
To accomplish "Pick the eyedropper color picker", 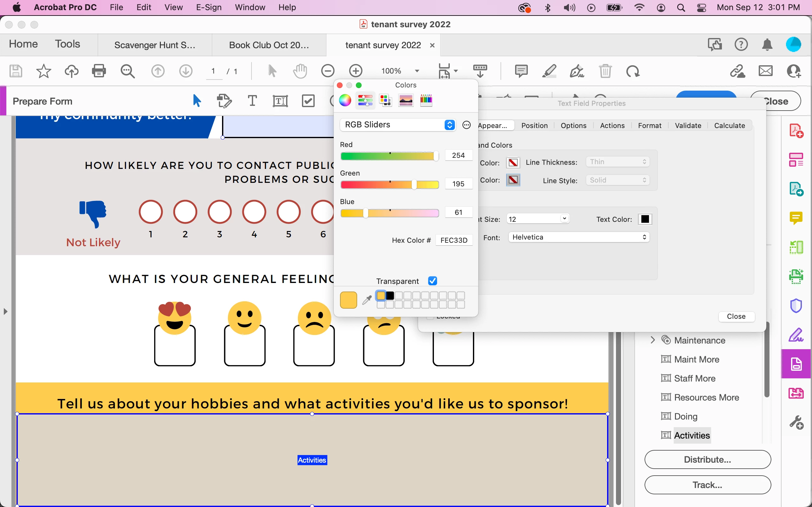I will [367, 300].
